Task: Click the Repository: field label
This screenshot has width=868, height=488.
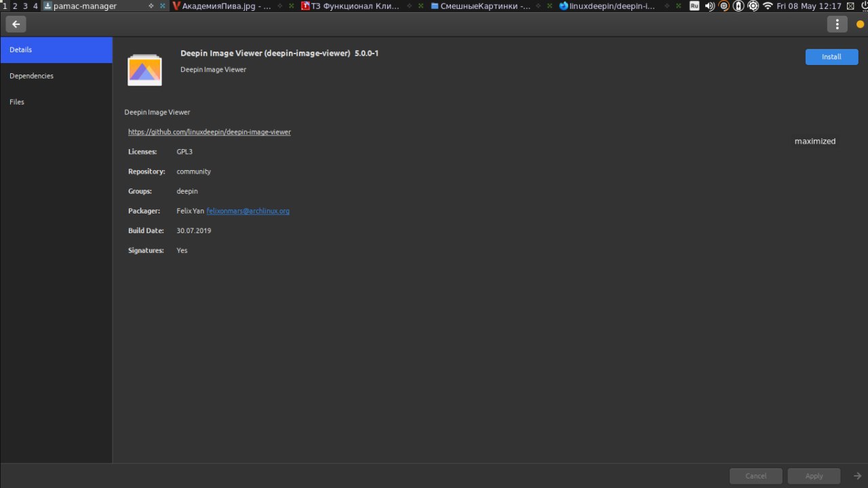Action: 146,171
